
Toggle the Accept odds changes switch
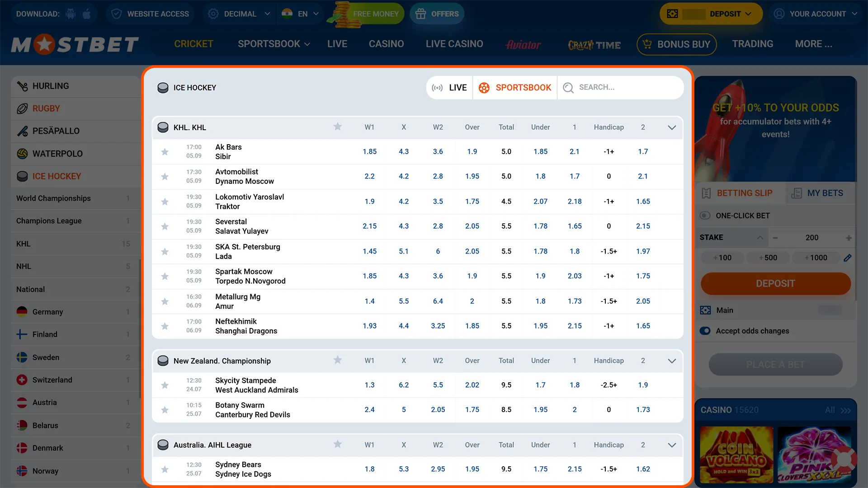[705, 331]
